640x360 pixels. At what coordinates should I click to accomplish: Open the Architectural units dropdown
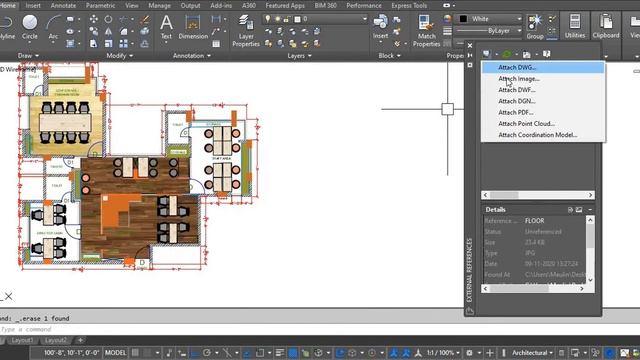click(532, 353)
